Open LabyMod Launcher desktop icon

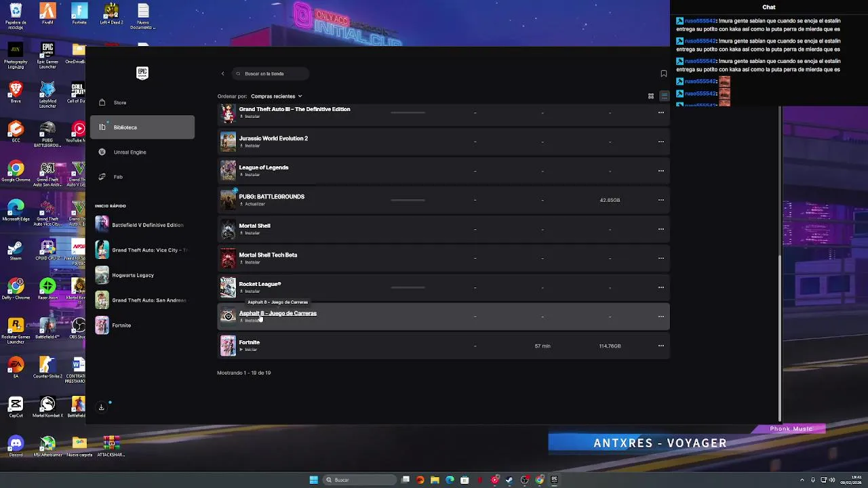coord(47,96)
